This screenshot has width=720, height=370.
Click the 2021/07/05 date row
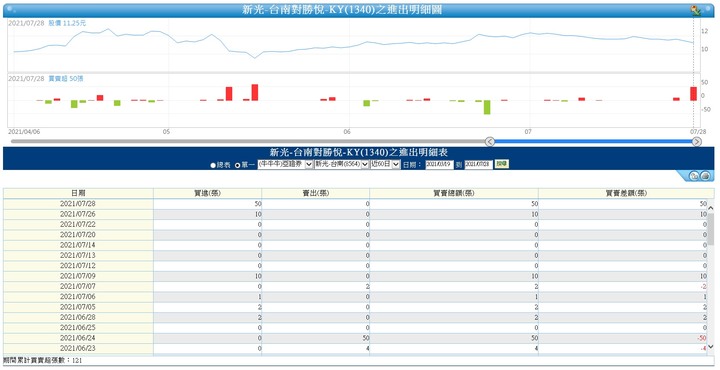pos(78,307)
